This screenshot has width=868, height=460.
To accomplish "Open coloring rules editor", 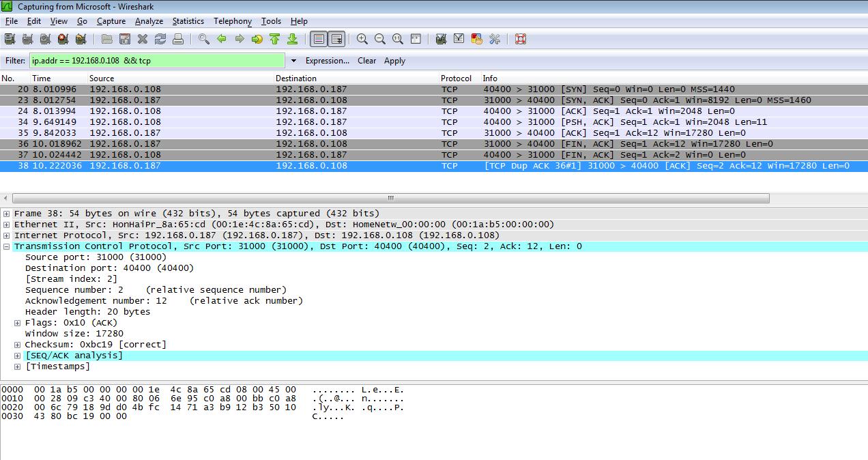I will tap(477, 39).
